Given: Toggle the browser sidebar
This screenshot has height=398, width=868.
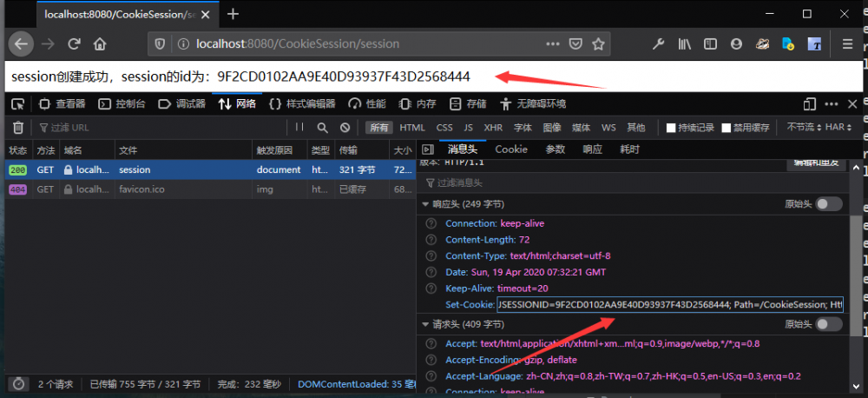Looking at the screenshot, I should coord(710,43).
